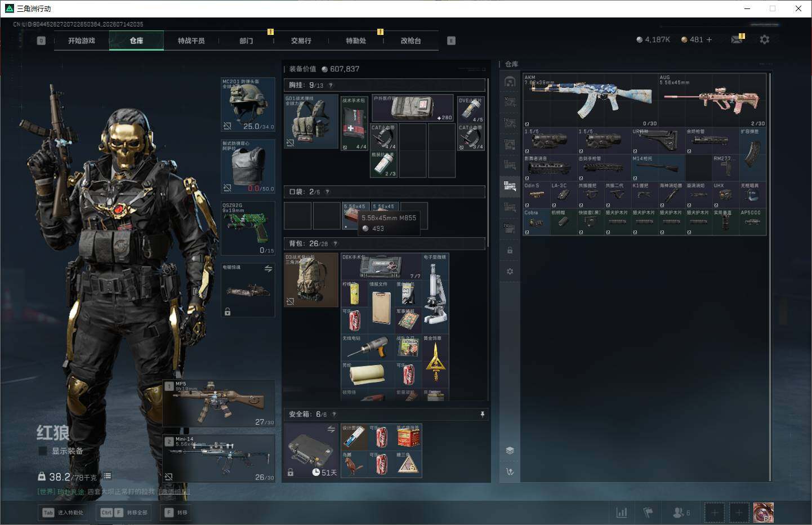
Task: Click the plus next to 481 currency
Action: (x=709, y=39)
